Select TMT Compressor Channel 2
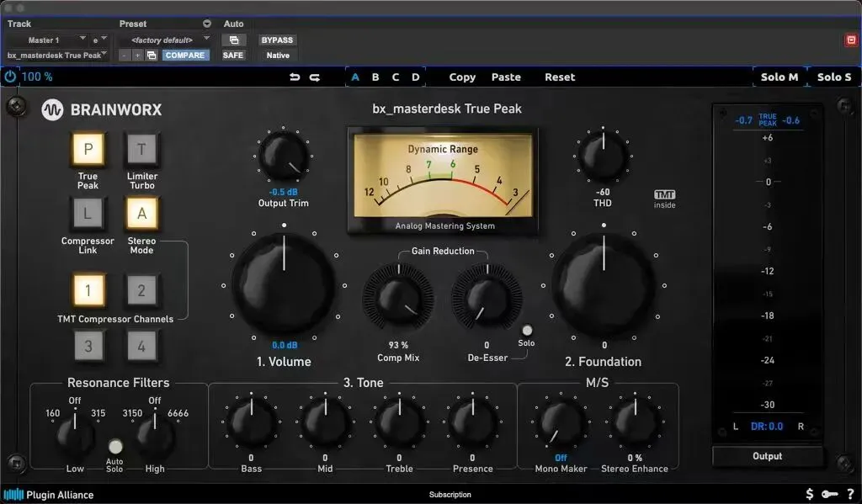The width and height of the screenshot is (862, 504). 141,289
